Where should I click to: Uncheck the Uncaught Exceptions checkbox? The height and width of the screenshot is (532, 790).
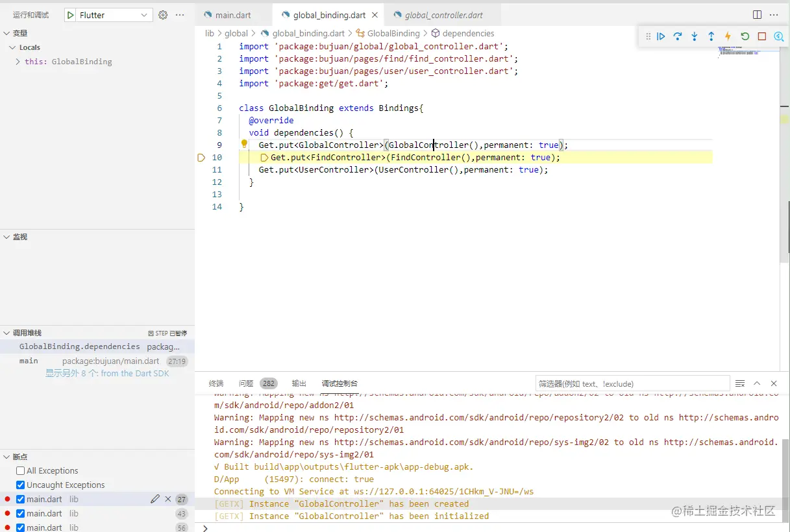[21, 485]
